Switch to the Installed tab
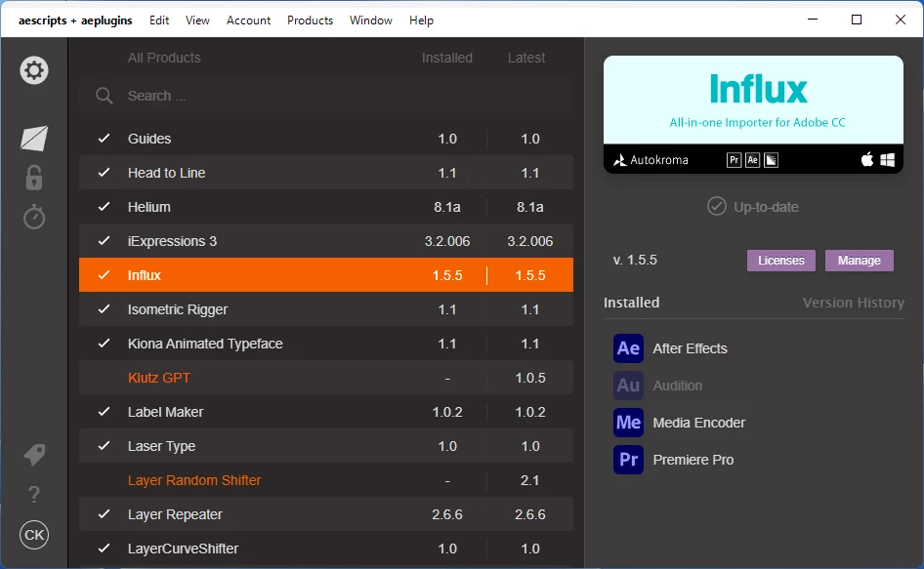Image resolution: width=924 pixels, height=569 pixels. pos(631,303)
